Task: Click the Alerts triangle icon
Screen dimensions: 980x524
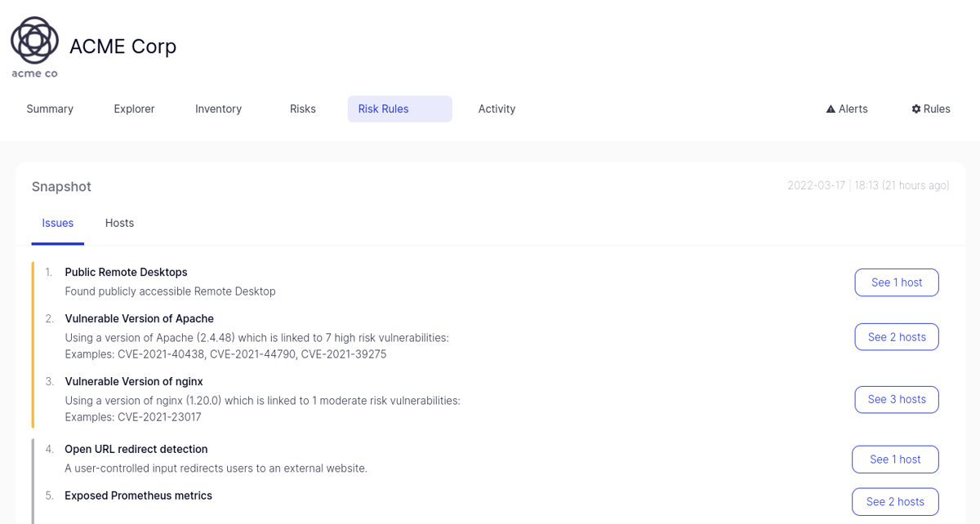Action: [x=831, y=109]
